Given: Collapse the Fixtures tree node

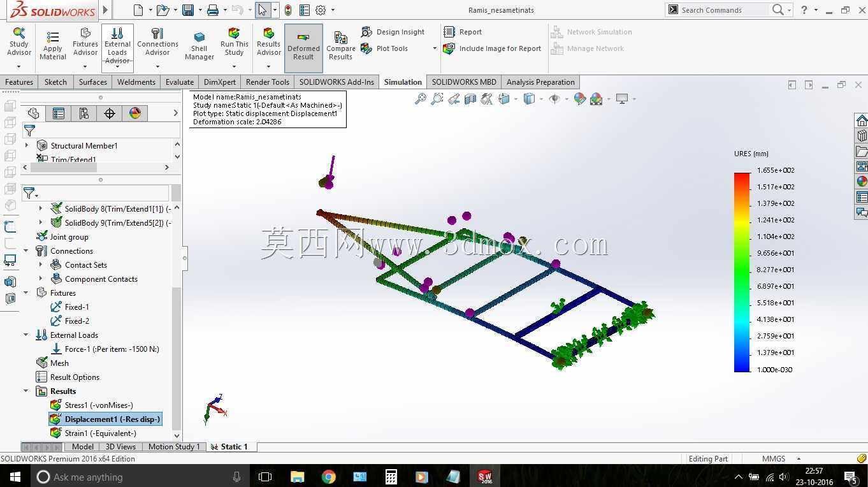Looking at the screenshot, I should (x=26, y=293).
